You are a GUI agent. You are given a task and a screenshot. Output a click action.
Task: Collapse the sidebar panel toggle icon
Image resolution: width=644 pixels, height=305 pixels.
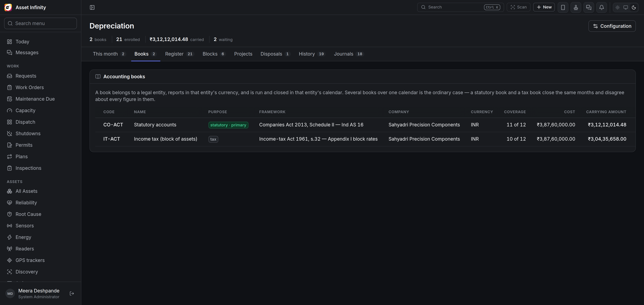[x=92, y=7]
